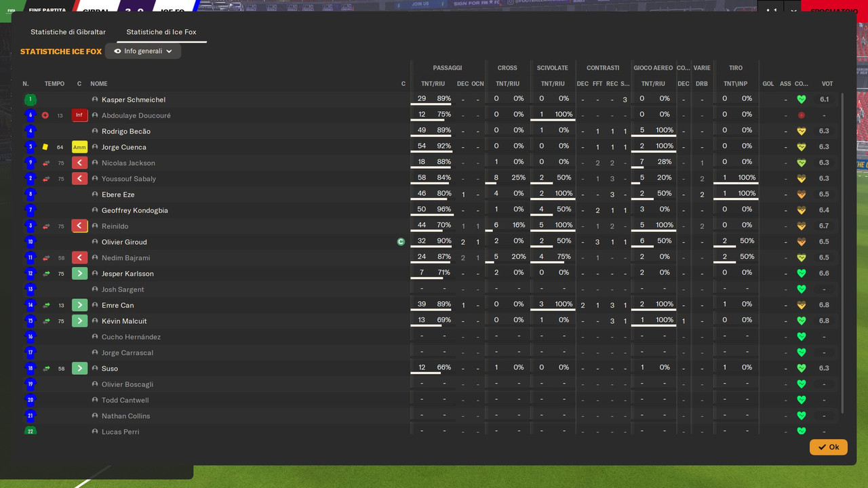Image resolution: width=868 pixels, height=488 pixels.
Task: Click the green substituted-on badge for Suso
Action: click(x=79, y=369)
